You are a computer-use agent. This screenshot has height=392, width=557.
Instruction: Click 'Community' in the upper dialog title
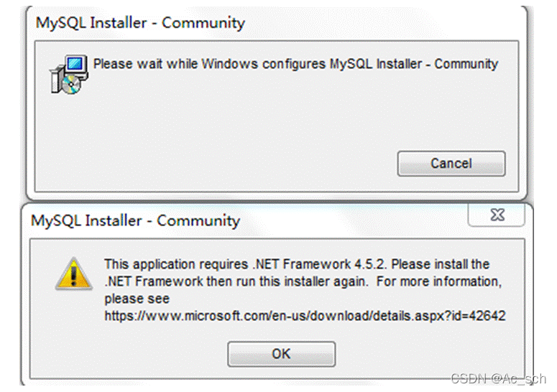pos(203,23)
